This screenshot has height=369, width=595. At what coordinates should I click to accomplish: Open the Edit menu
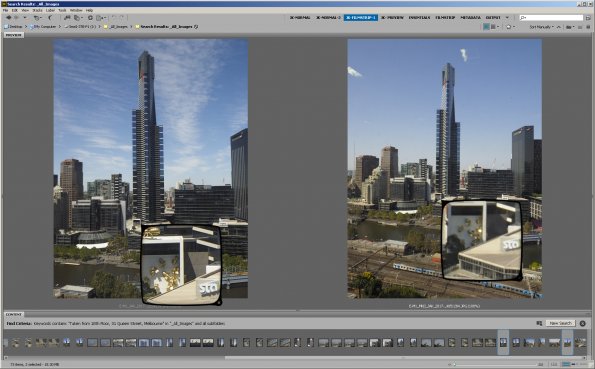(x=15, y=10)
